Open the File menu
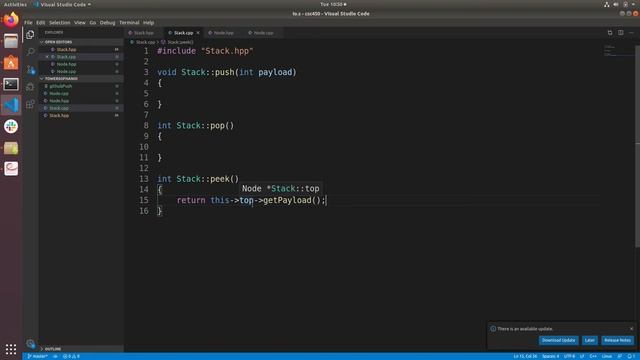640x360 pixels. (28, 23)
